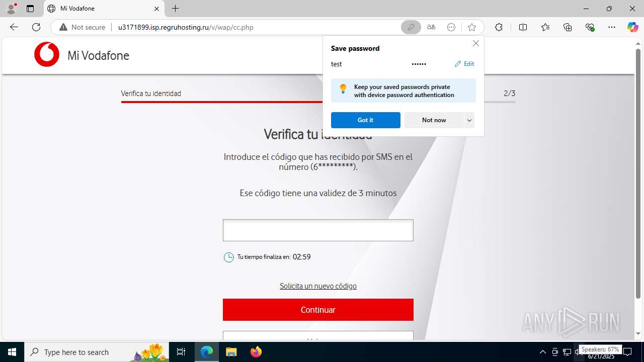Viewport: 644px width, 362px height.
Task: Expand the Not now dropdown arrow
Action: (469, 120)
